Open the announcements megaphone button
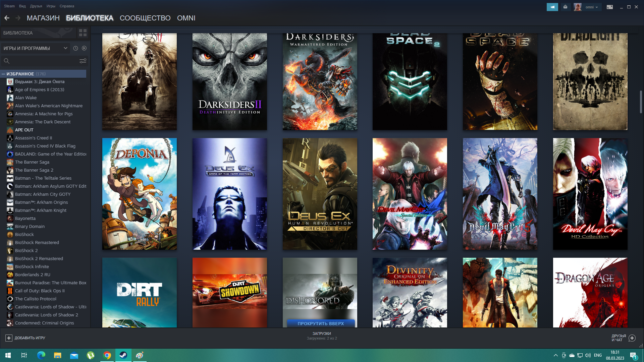This screenshot has height=362, width=644. [552, 7]
